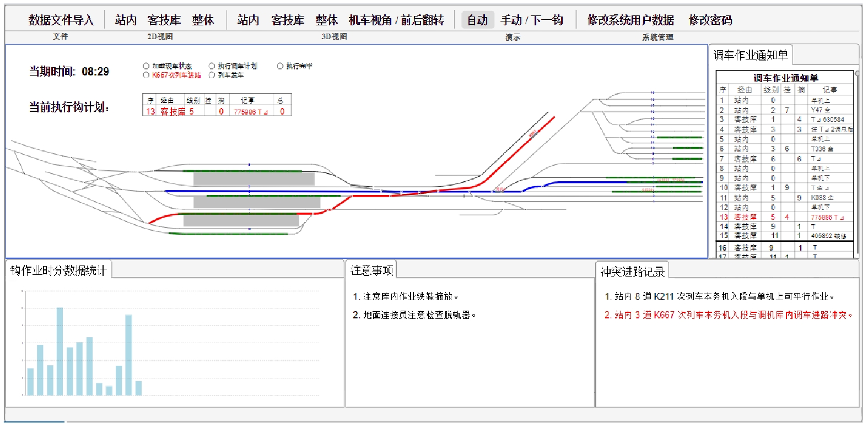
Task: Switch to 客技库 in the 2D视图 group
Action: click(164, 20)
